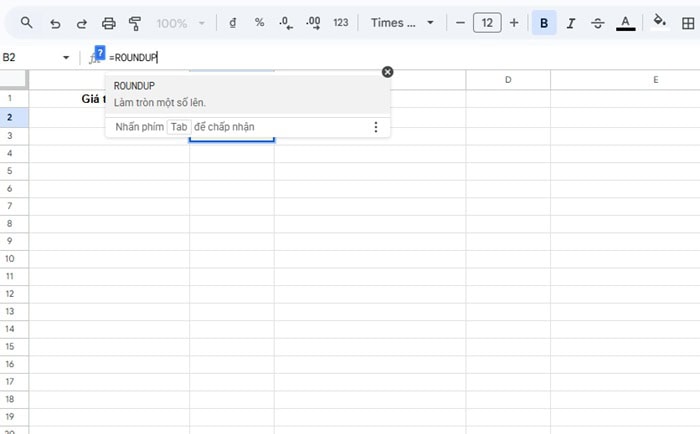Toggle strikethrough formatting
The width and height of the screenshot is (700, 434).
[597, 23]
